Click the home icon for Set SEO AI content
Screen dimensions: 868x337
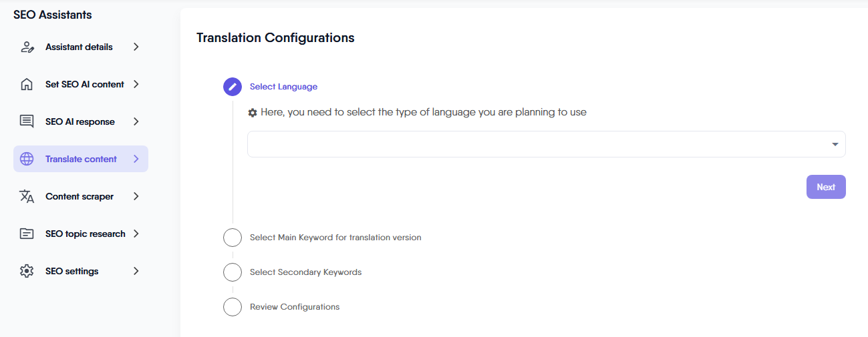(27, 85)
